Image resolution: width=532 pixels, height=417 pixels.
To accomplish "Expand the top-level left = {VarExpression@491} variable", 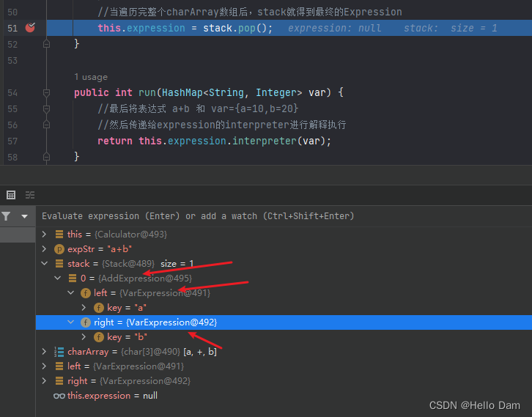I will pyautogui.click(x=44, y=366).
